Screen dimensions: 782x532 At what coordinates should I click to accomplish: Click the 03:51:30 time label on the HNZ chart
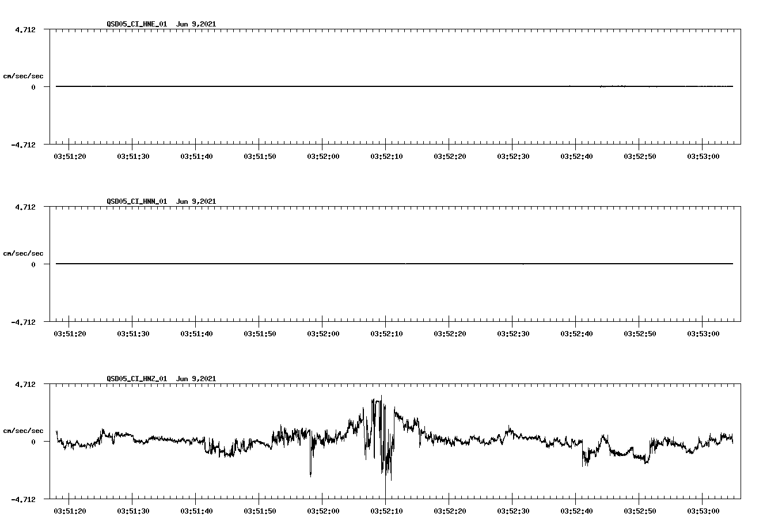click(133, 511)
